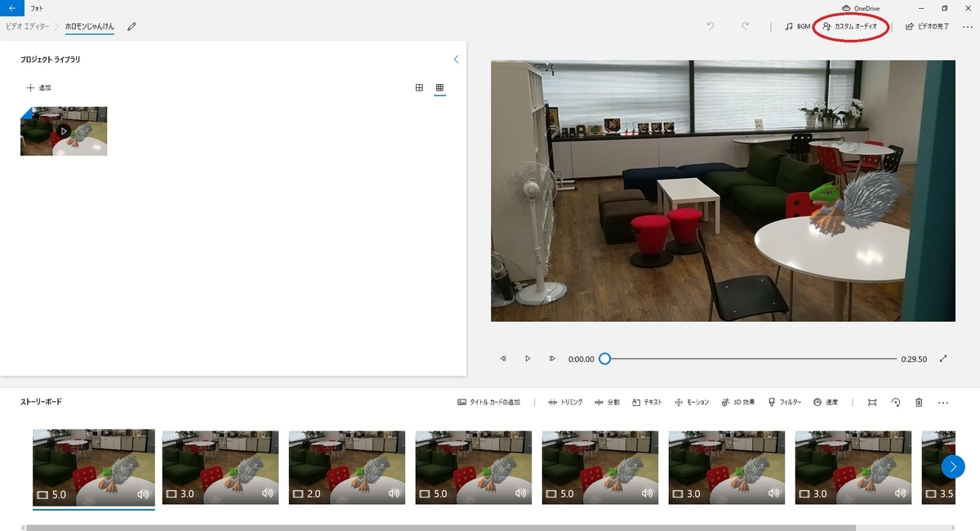Open BGM background music

click(x=797, y=26)
